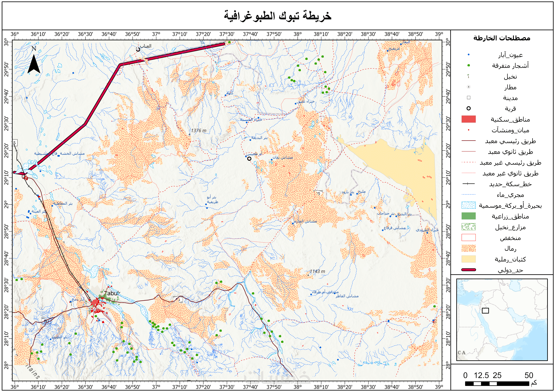Click the مشاش بقان label

(283, 157)
